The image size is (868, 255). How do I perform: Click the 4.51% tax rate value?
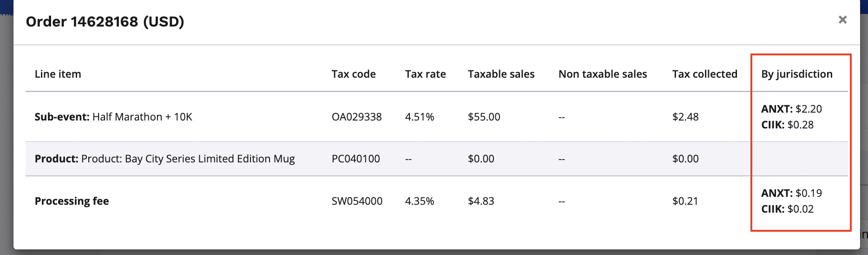point(419,117)
